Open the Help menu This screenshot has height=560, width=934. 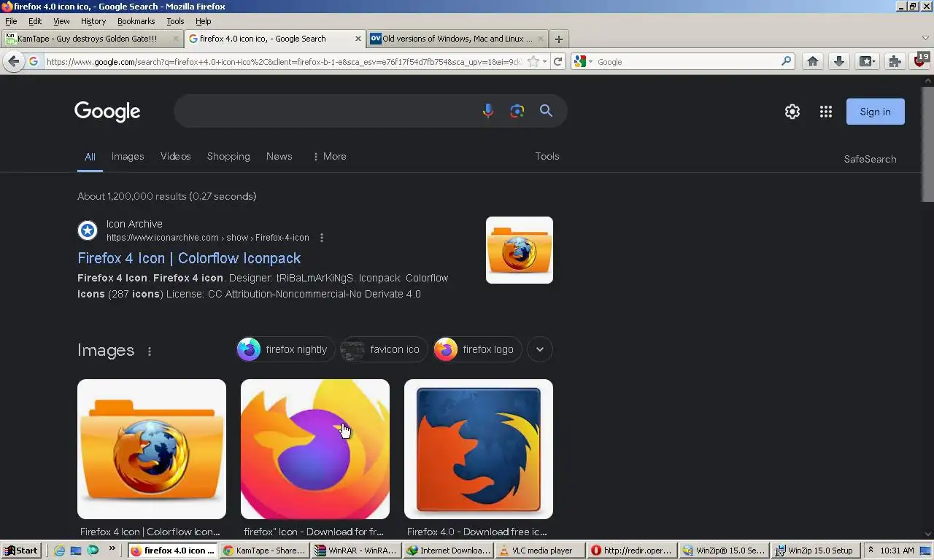pyautogui.click(x=204, y=21)
